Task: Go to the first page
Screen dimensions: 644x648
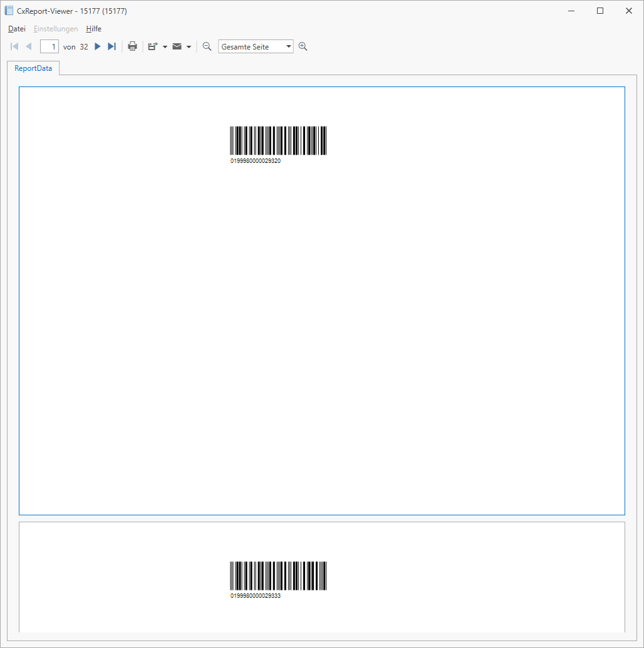Action: tap(14, 46)
